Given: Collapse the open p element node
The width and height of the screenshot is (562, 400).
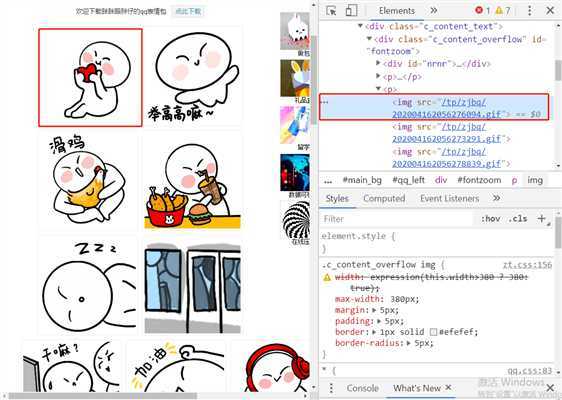Looking at the screenshot, I should [x=378, y=89].
